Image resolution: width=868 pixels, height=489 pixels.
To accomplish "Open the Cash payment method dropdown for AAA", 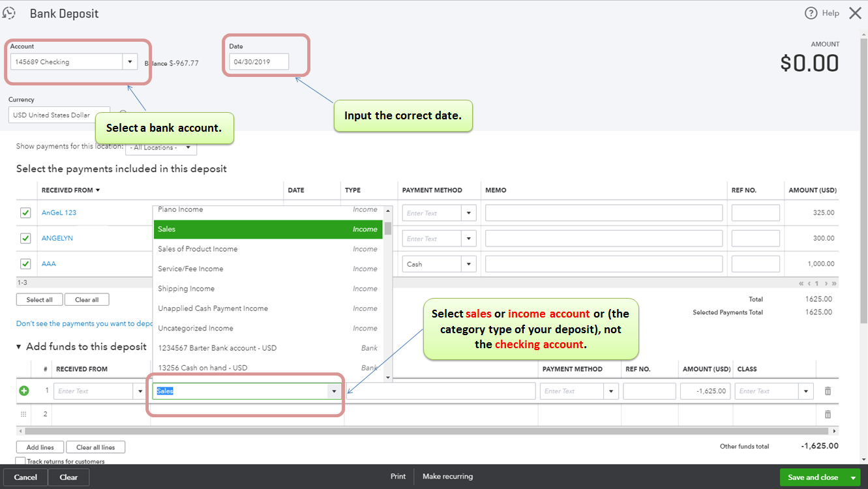I will tap(468, 264).
